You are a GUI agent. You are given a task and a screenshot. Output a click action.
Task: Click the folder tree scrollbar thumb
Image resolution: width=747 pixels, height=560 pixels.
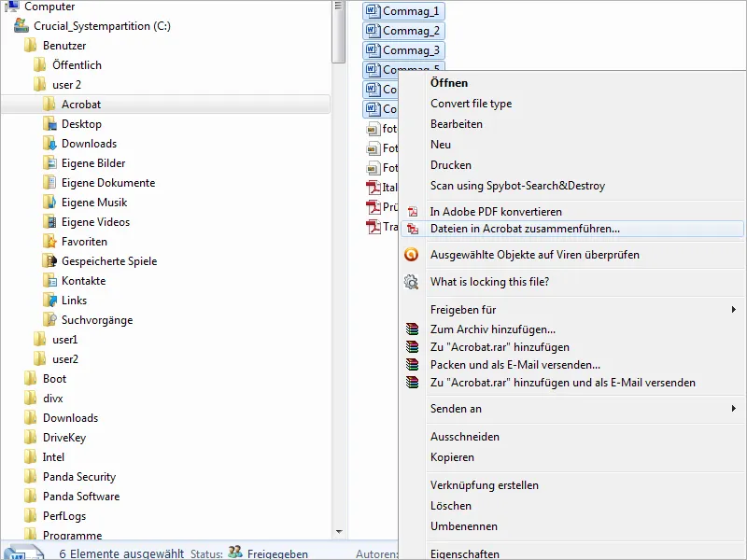click(339, 32)
